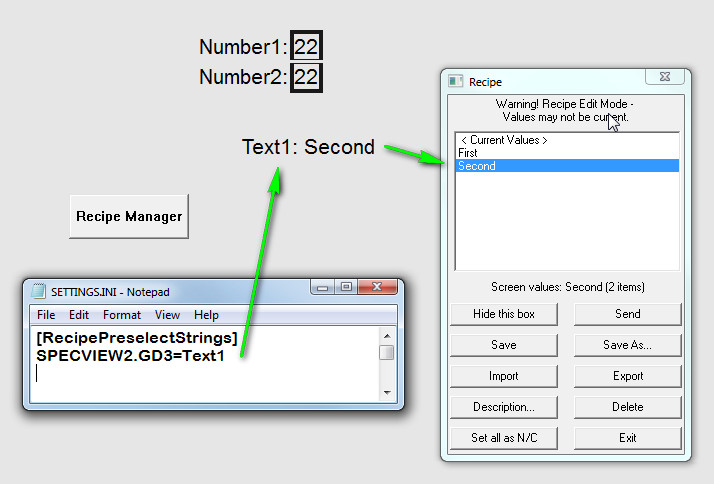Click the Text1: Second label
Screen dimensions: 714x484
click(308, 147)
